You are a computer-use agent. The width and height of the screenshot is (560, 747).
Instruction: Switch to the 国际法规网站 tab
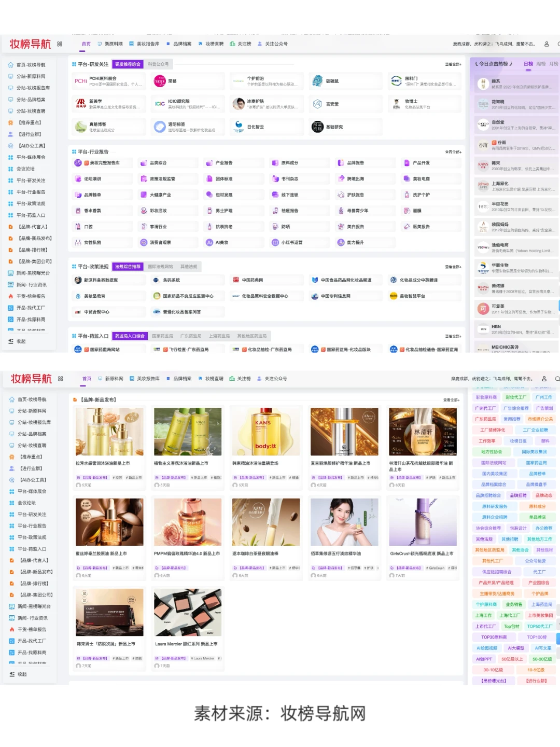point(160,267)
